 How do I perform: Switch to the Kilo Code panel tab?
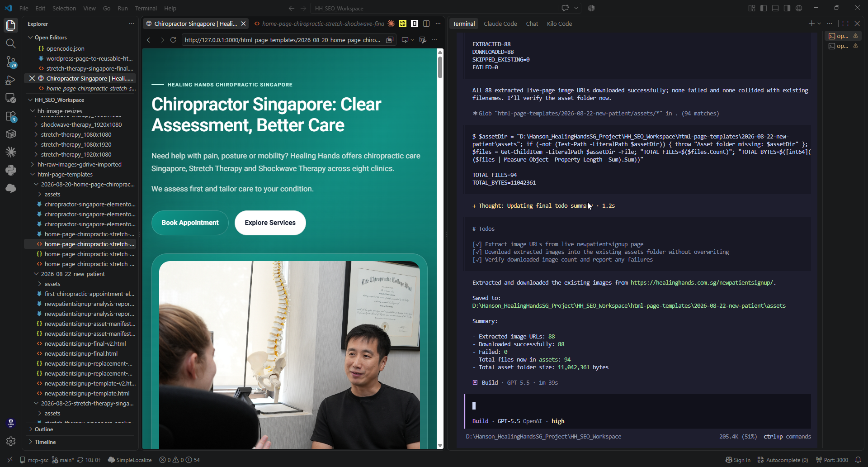point(559,24)
